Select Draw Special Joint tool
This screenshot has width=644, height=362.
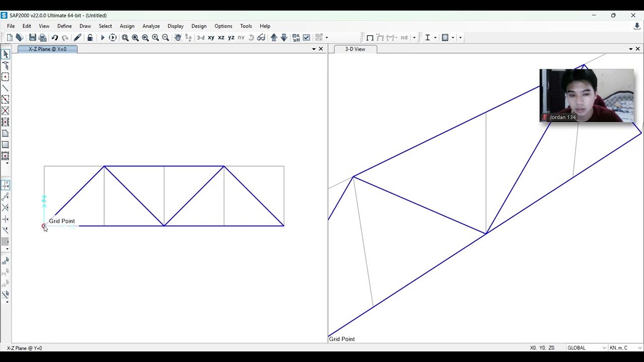coord(6,77)
